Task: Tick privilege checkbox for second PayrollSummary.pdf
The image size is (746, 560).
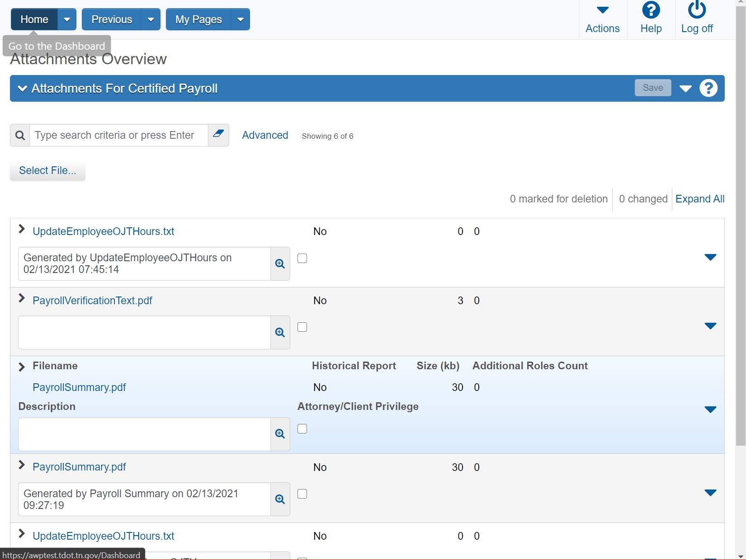Action: 302,494
